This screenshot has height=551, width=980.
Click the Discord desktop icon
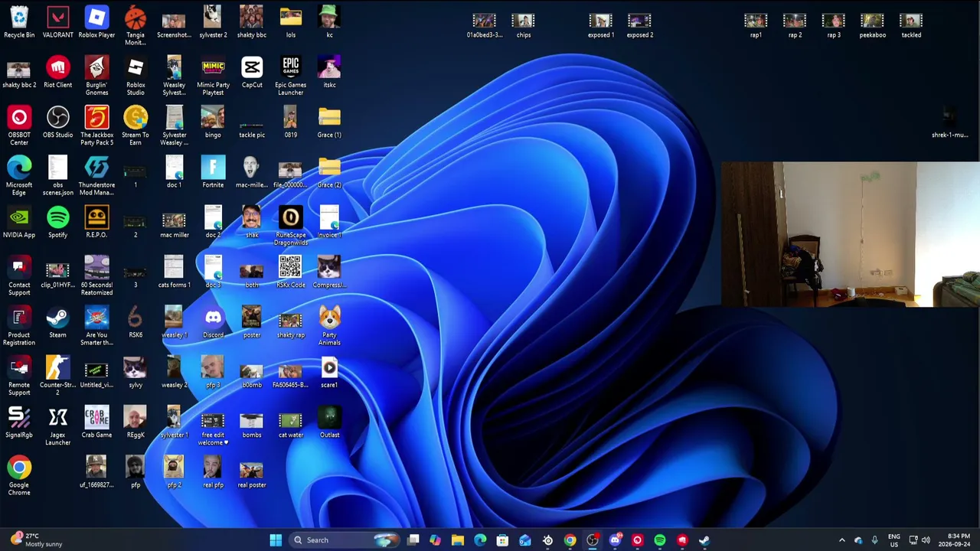[x=213, y=322]
